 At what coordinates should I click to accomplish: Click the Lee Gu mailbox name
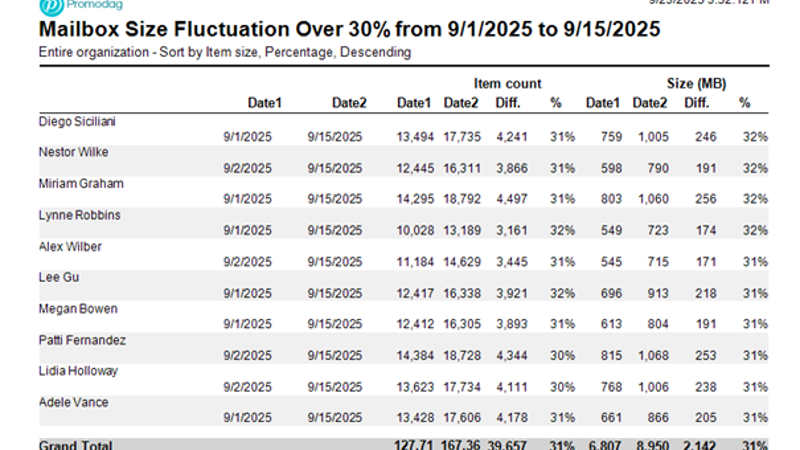click(56, 277)
